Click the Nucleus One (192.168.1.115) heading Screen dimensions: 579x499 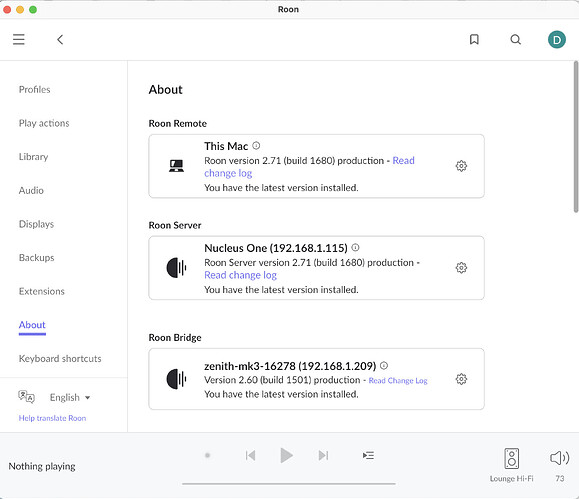pos(276,248)
